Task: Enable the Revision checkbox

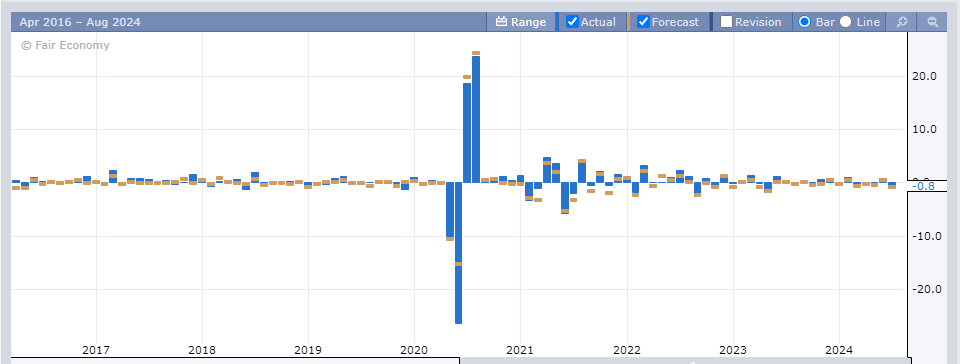Action: [x=726, y=22]
